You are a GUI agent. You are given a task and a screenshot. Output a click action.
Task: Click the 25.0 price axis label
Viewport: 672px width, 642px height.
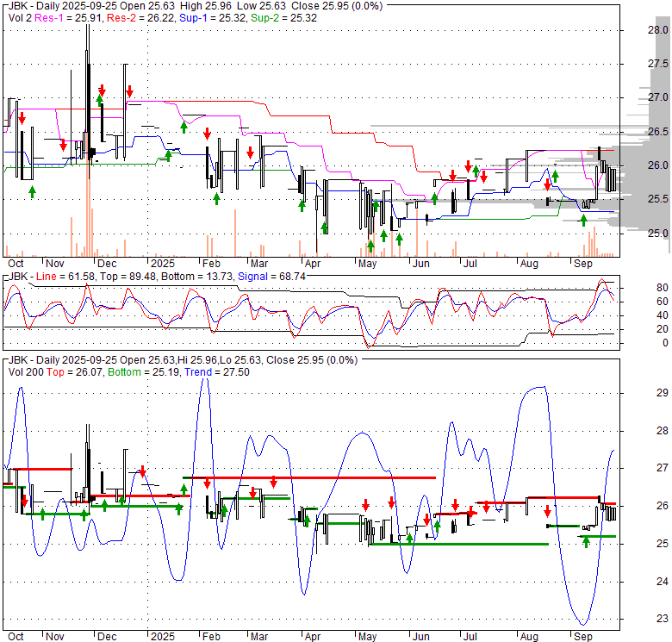[x=658, y=234]
